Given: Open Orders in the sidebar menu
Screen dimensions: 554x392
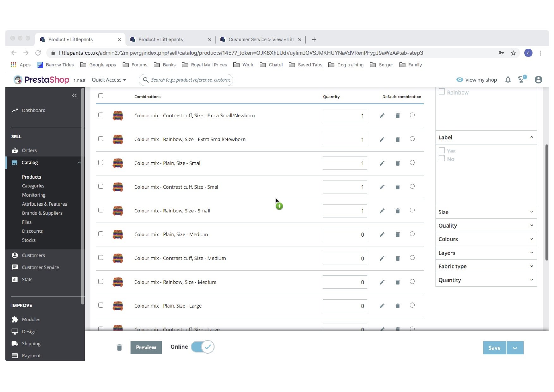Looking at the screenshot, I should (x=29, y=150).
